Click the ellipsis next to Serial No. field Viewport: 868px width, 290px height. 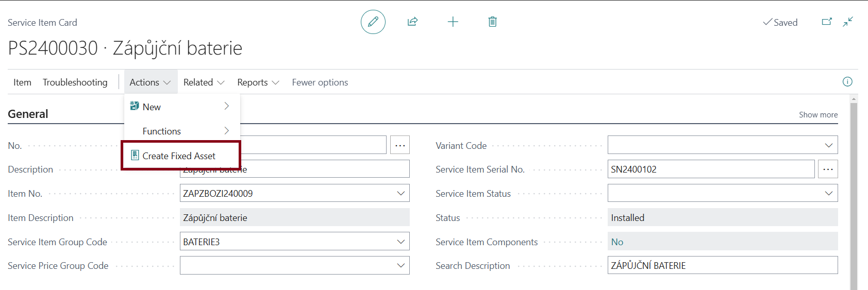point(828,169)
